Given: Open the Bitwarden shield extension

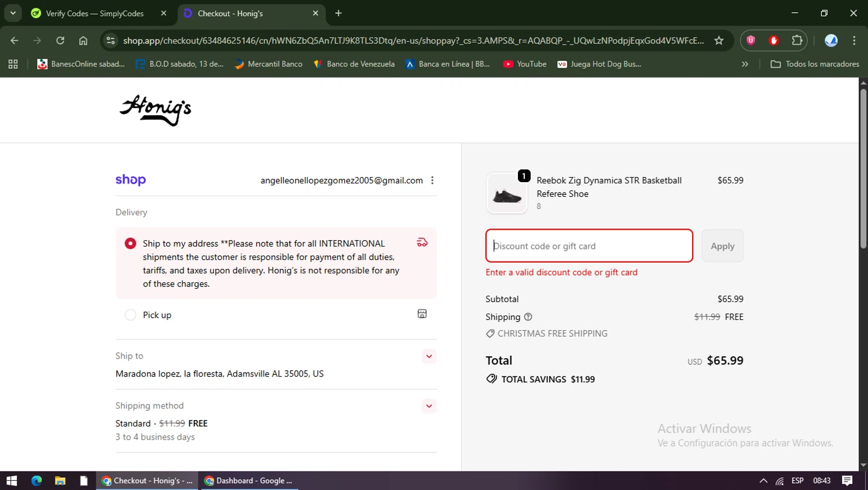Looking at the screenshot, I should [x=751, y=40].
